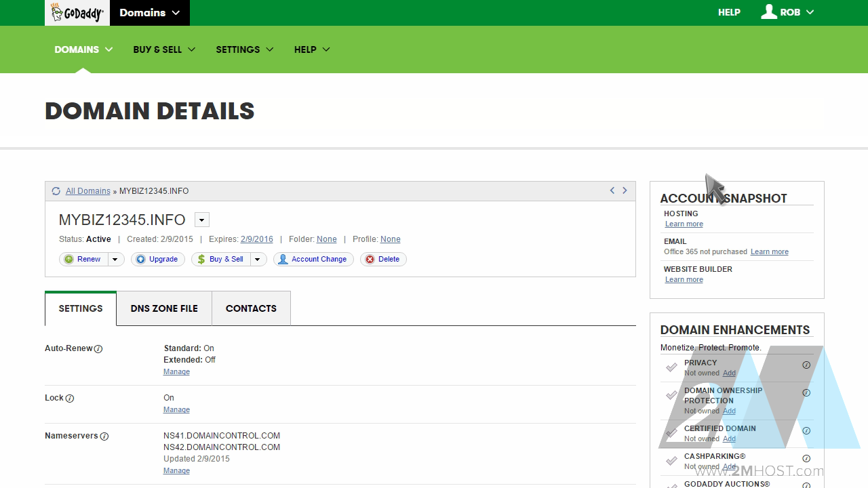The width and height of the screenshot is (868, 488).
Task: Click Manage under Auto-Renew
Action: 176,372
